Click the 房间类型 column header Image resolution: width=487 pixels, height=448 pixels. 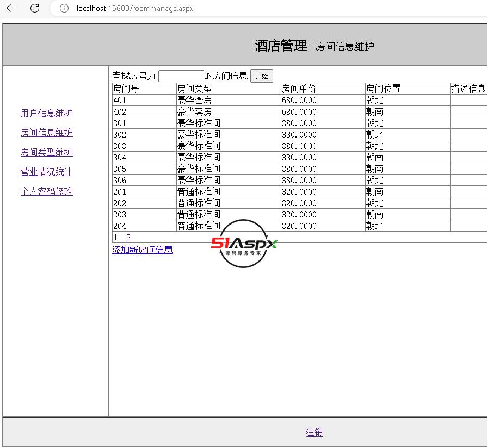[x=194, y=89]
